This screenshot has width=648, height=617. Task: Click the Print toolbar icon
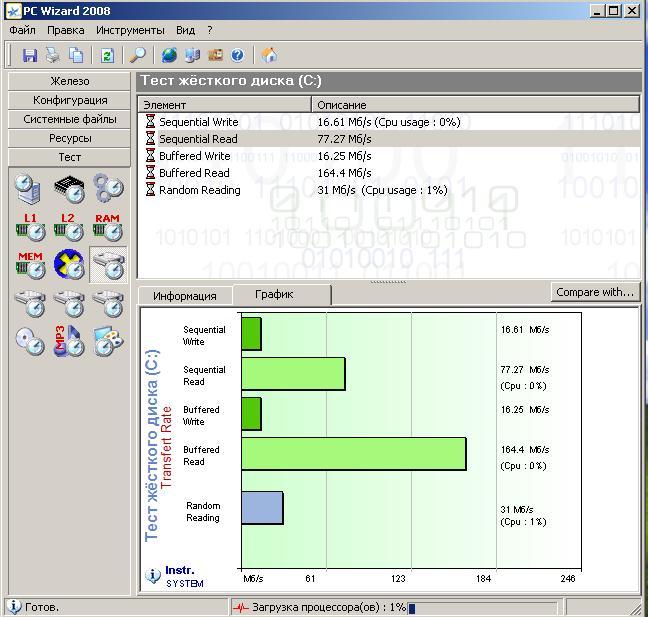pos(53,55)
